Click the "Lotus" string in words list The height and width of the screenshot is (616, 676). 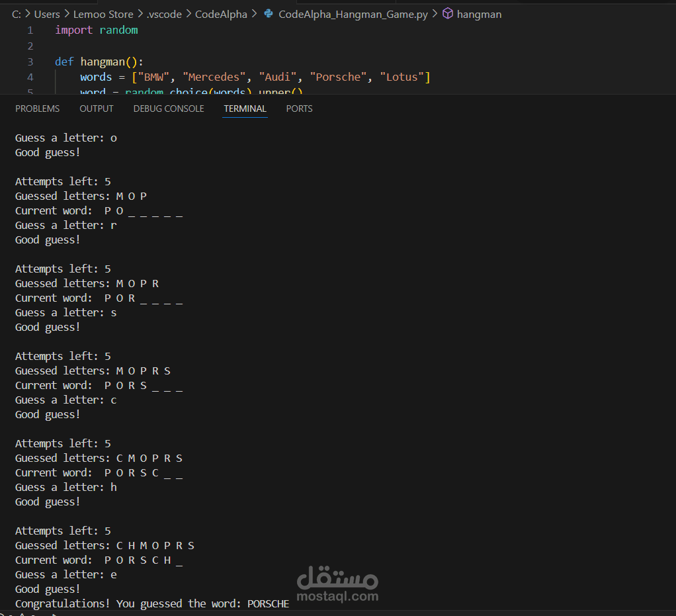tap(401, 77)
